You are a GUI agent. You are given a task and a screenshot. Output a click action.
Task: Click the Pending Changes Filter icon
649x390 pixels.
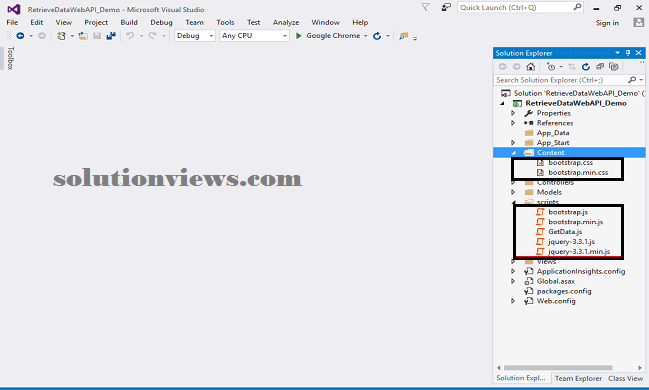point(550,67)
